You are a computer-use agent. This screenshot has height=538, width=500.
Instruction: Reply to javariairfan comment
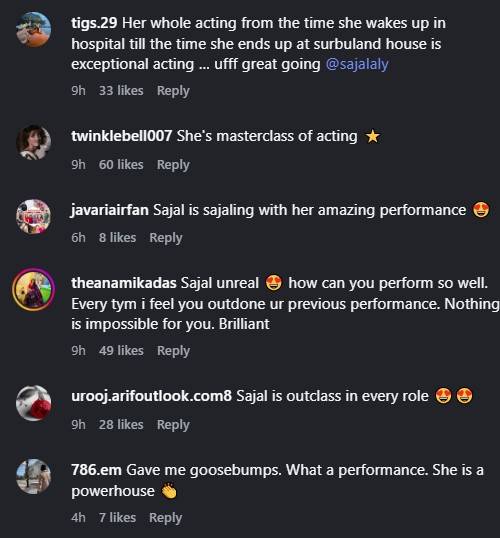[x=166, y=238]
